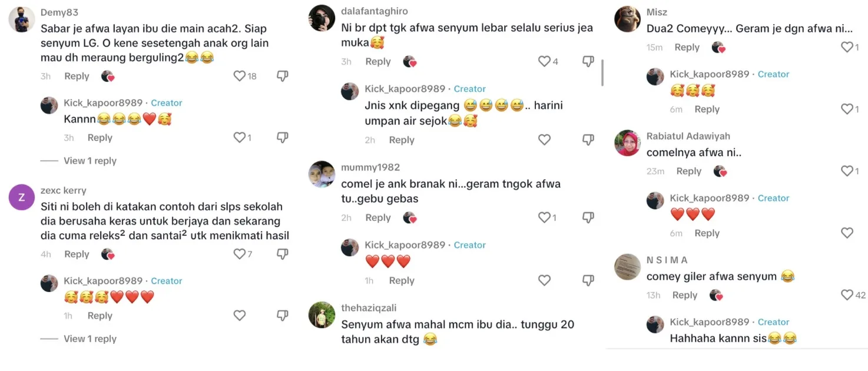The height and width of the screenshot is (371, 868).
Task: Dislike zexc kerry's comment
Action: [283, 254]
